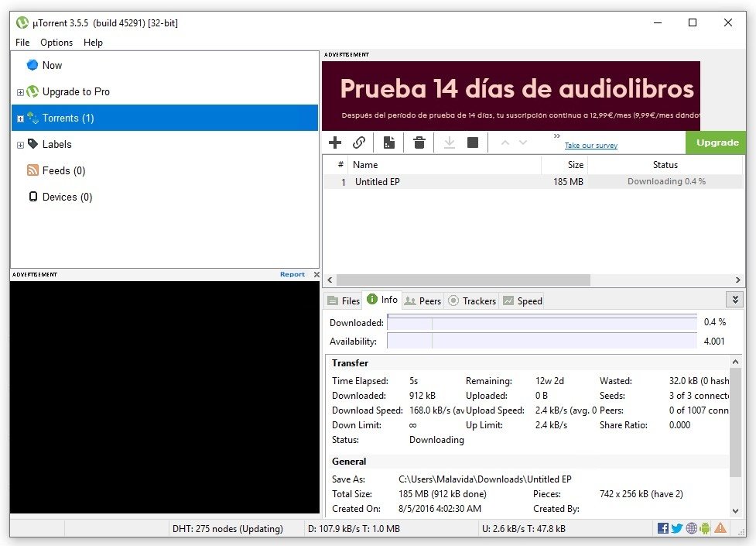Click the torrent list's scroll-left arrow
The height and width of the screenshot is (546, 756).
330,280
